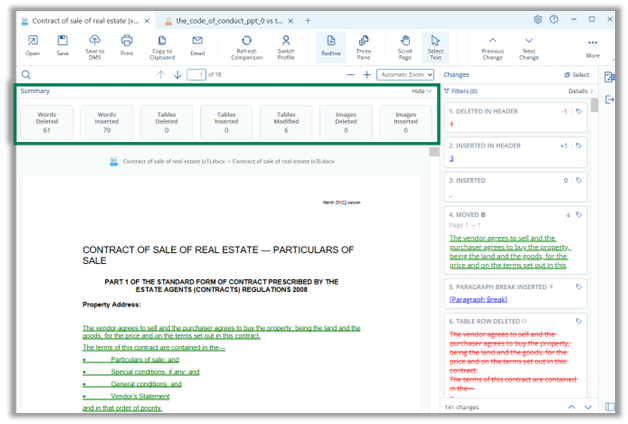
Task: Open the More options menu
Action: click(593, 47)
